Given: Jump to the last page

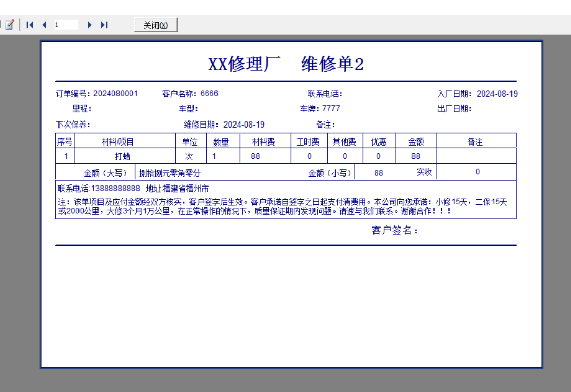Looking at the screenshot, I should (x=104, y=25).
